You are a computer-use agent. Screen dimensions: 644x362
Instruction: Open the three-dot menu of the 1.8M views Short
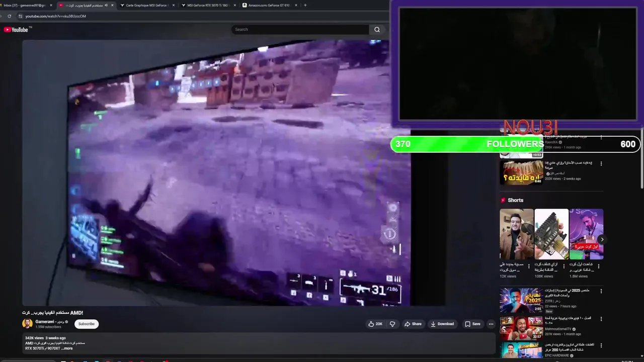click(599, 266)
